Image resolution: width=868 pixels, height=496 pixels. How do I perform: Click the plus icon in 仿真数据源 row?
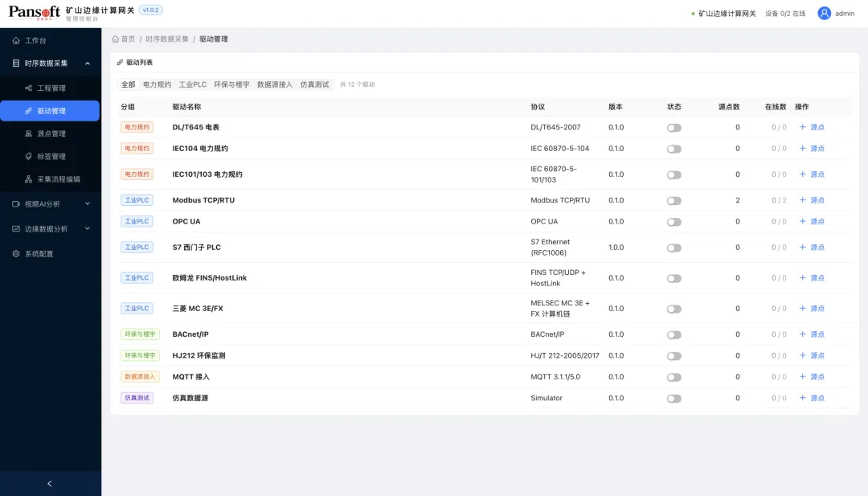(x=803, y=397)
